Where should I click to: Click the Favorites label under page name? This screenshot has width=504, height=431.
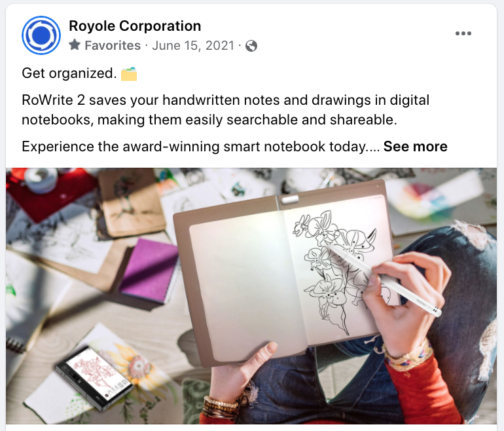(113, 45)
